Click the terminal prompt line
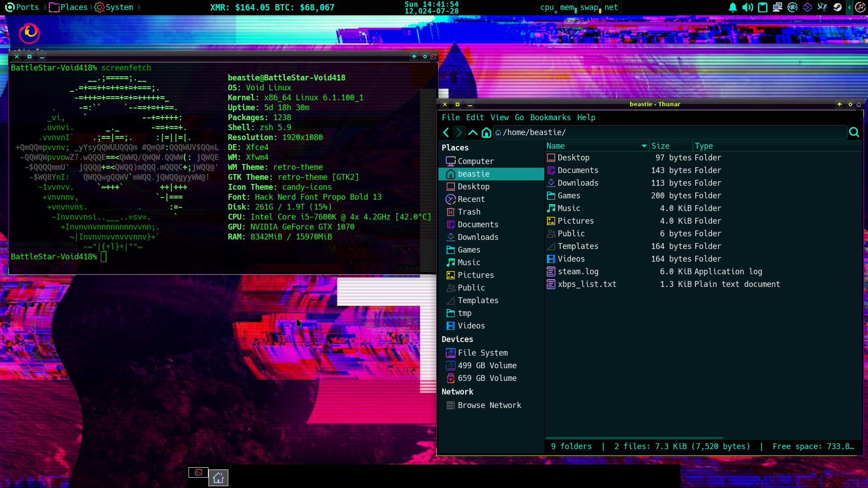The height and width of the screenshot is (488, 868). tap(59, 257)
